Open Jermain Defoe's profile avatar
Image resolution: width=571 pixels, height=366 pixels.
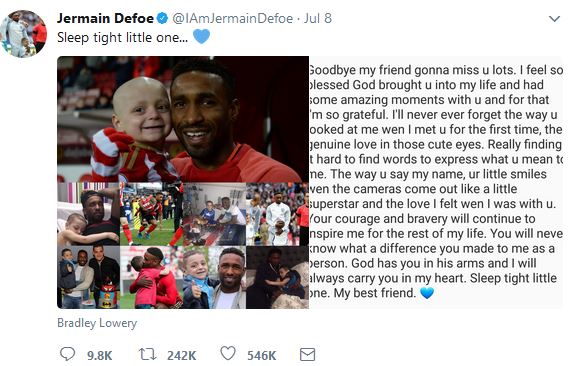tap(24, 34)
